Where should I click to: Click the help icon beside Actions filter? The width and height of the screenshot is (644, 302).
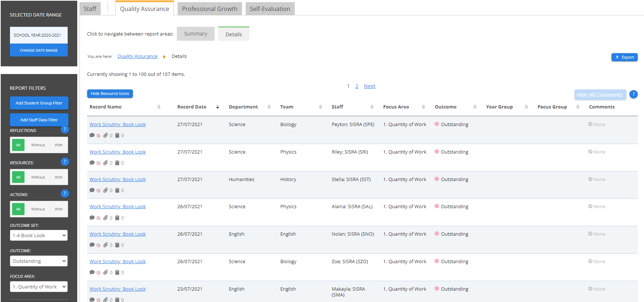click(65, 194)
